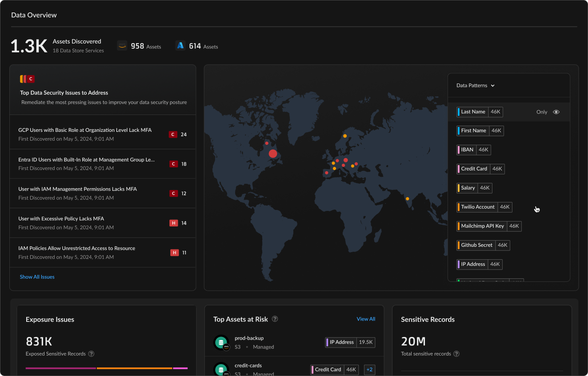Expand the Data Patterns dropdown
588x376 pixels.
[476, 86]
